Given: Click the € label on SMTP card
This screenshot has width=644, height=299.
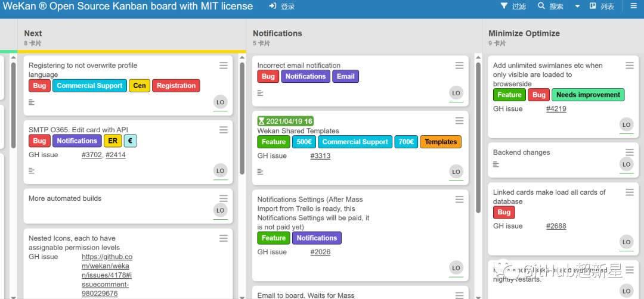Looking at the screenshot, I should click(x=130, y=141).
